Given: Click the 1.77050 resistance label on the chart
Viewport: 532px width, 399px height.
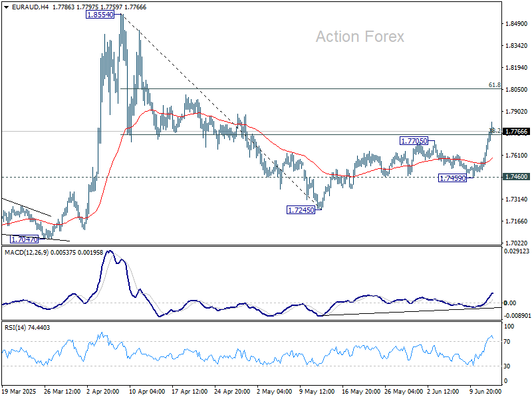Looking at the screenshot, I should tap(413, 140).
